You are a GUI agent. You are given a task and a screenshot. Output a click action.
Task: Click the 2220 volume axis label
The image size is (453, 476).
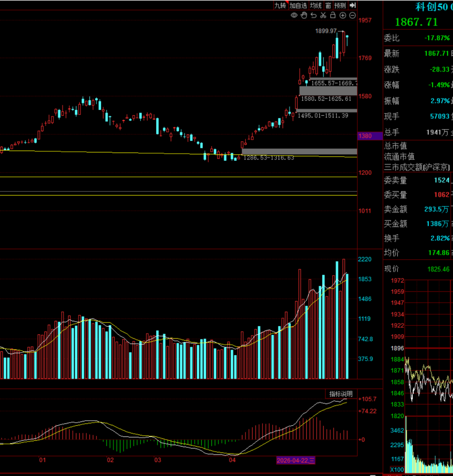point(364,259)
